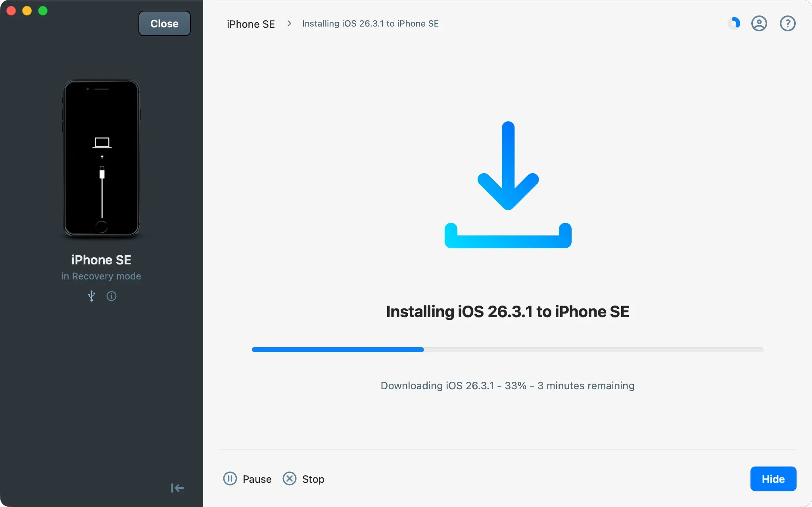Click the breadcrumb chevron after iPhone SE
812x507 pixels.
(289, 23)
